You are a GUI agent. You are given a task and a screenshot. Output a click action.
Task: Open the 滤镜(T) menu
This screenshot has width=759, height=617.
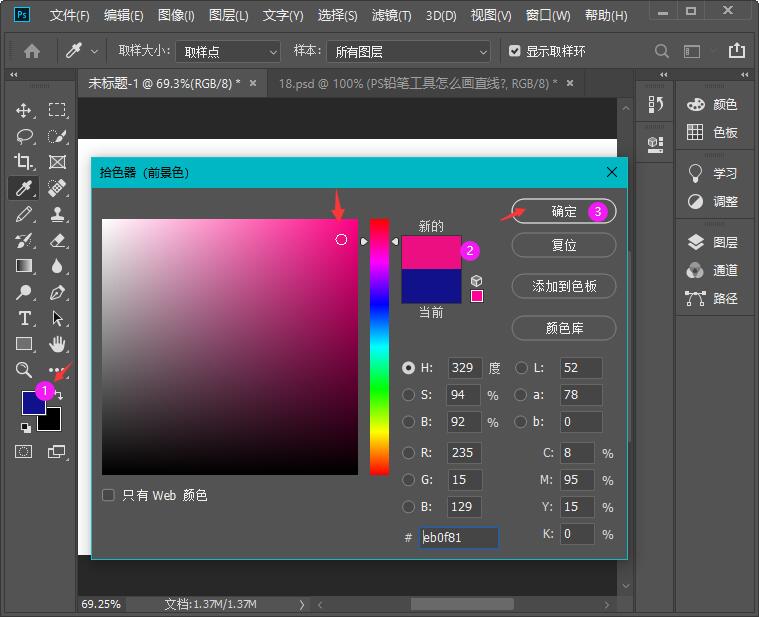point(391,15)
